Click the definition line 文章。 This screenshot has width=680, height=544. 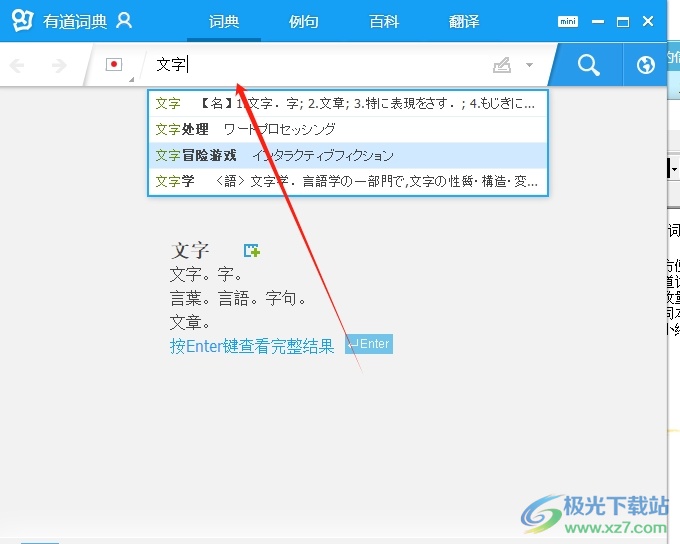[x=190, y=322]
